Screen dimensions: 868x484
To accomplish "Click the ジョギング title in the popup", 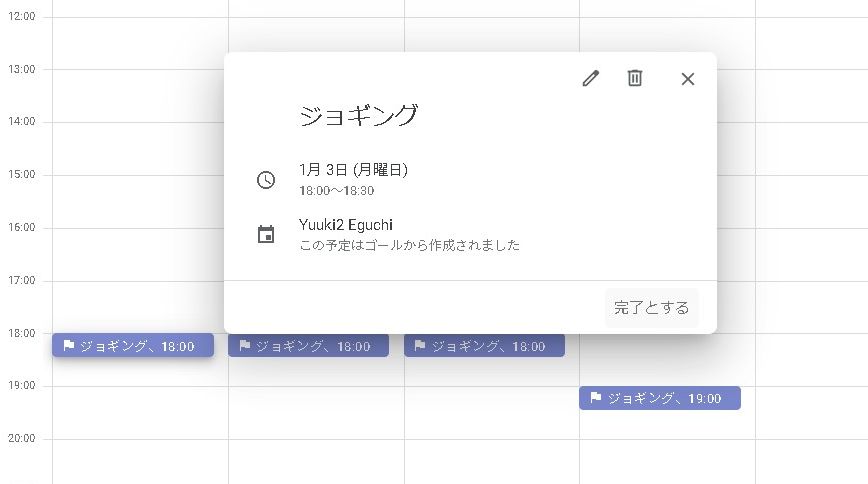I will [x=358, y=116].
